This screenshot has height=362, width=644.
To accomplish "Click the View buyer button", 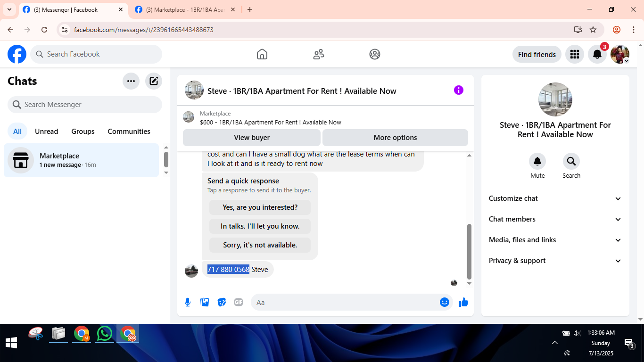I will [252, 138].
